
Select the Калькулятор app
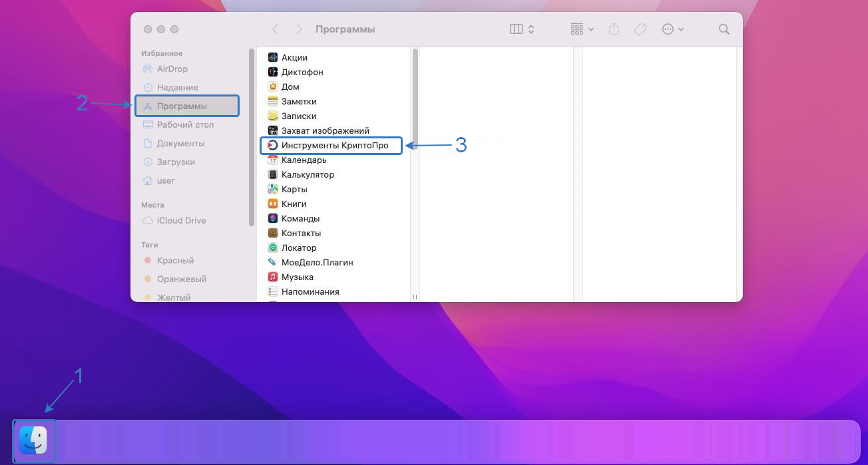(x=308, y=174)
